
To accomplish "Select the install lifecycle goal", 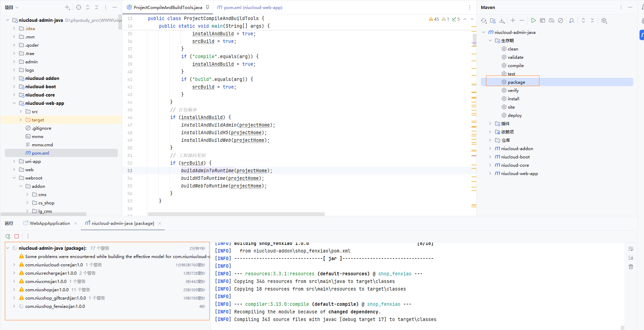I will pyautogui.click(x=513, y=99).
